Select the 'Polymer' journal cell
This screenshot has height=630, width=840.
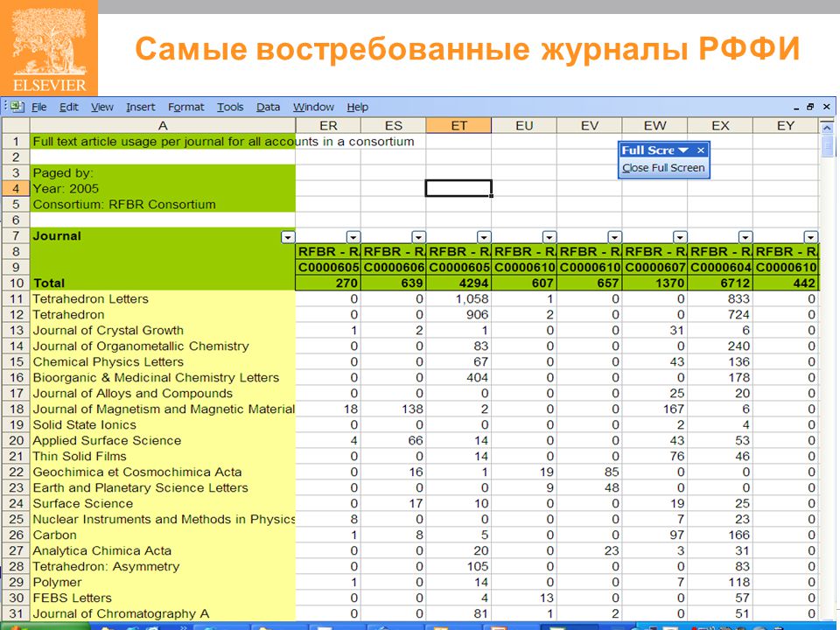(163, 583)
